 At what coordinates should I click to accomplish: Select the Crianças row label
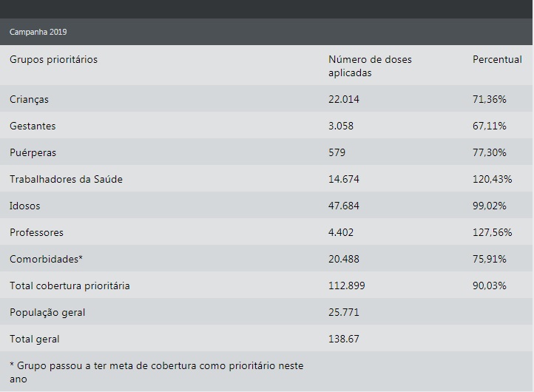coord(29,99)
